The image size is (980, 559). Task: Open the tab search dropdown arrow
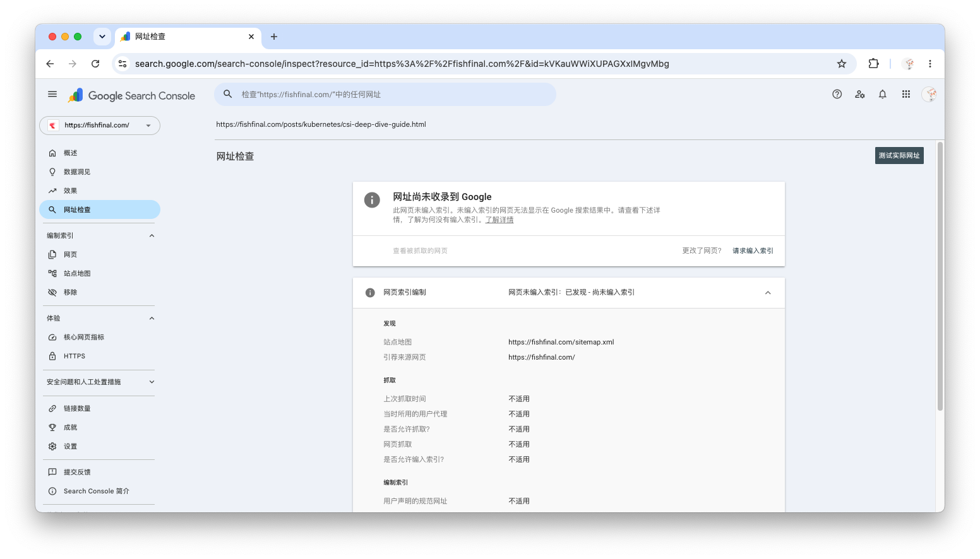coord(102,37)
